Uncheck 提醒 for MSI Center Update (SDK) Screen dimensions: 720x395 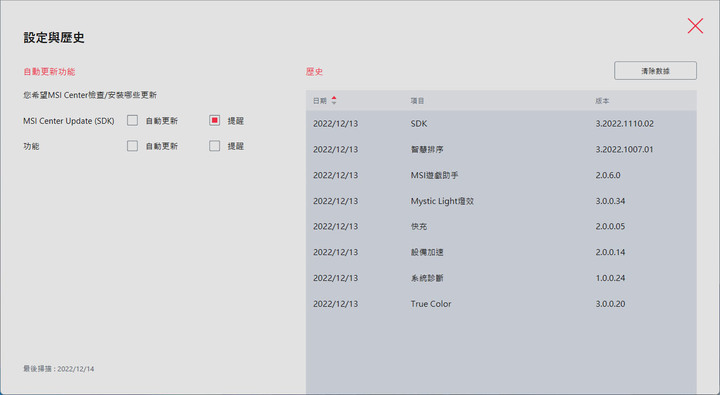tap(214, 120)
